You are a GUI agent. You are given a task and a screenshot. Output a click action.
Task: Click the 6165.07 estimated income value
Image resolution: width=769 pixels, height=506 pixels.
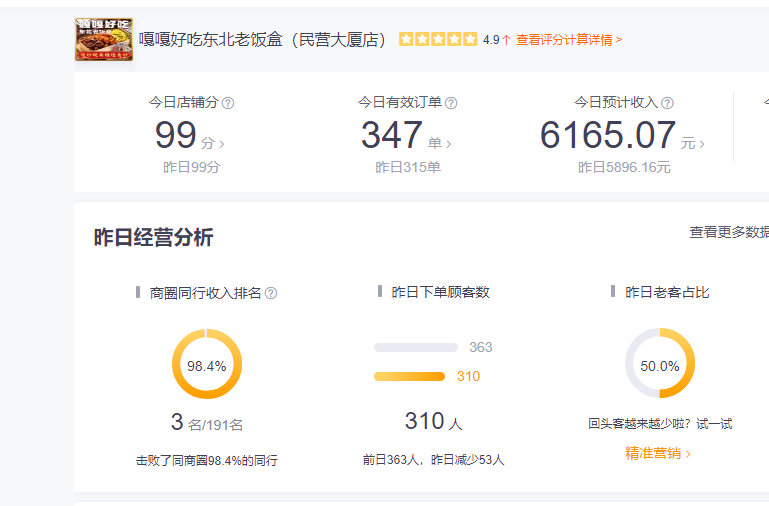point(608,135)
